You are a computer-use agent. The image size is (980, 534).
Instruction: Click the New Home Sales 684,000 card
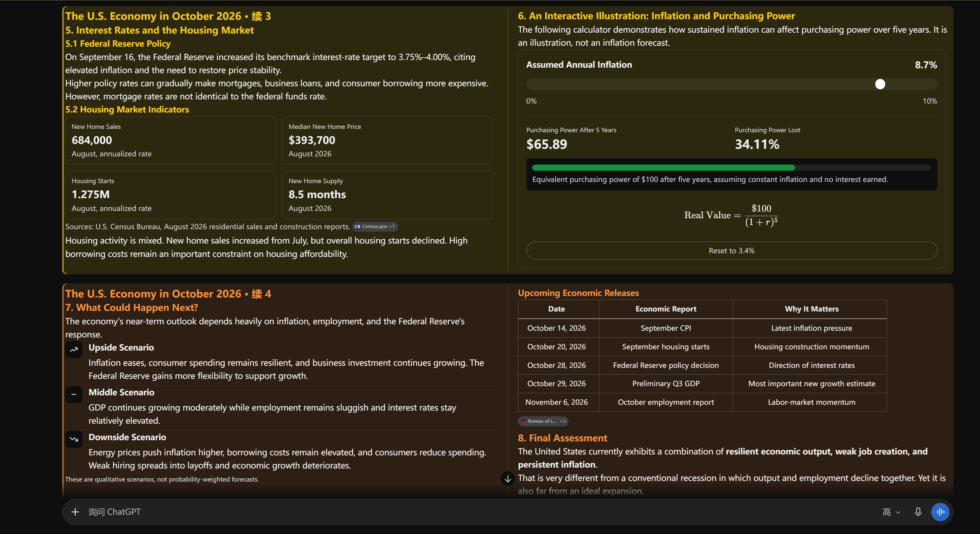point(171,140)
